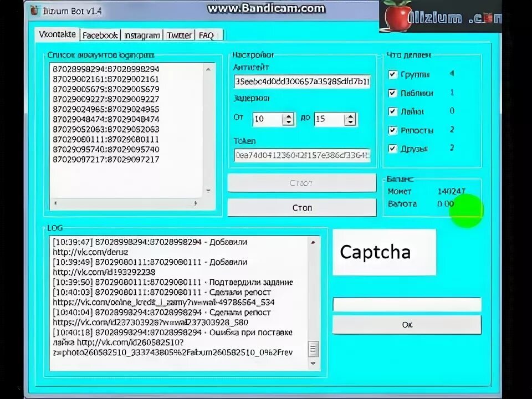The height and width of the screenshot is (399, 532).
Task: Click the captcha answer input field
Action: point(407,304)
